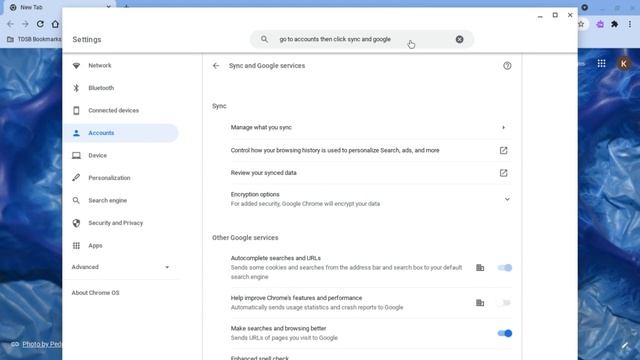Viewport: 640px width, 360px height.
Task: Click Chrome browser home button
Action: [55, 24]
